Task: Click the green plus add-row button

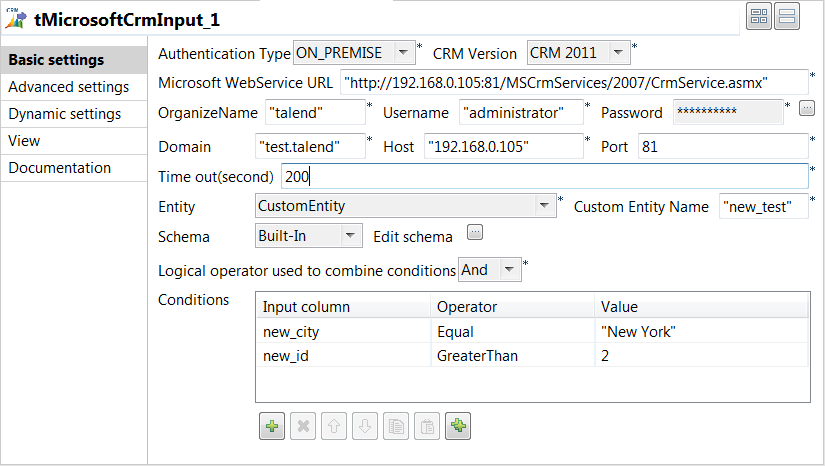Action: 271,426
